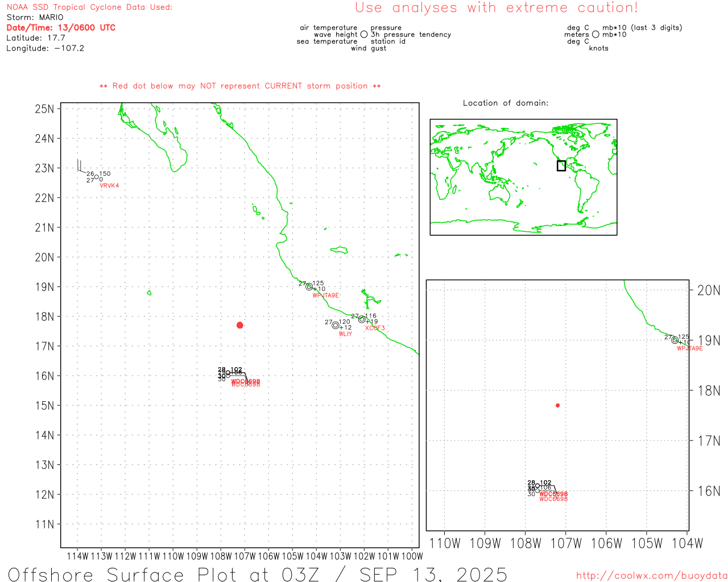Click pressure tendency +12 at WLIY
This screenshot has height=582, width=728.
coord(346,327)
